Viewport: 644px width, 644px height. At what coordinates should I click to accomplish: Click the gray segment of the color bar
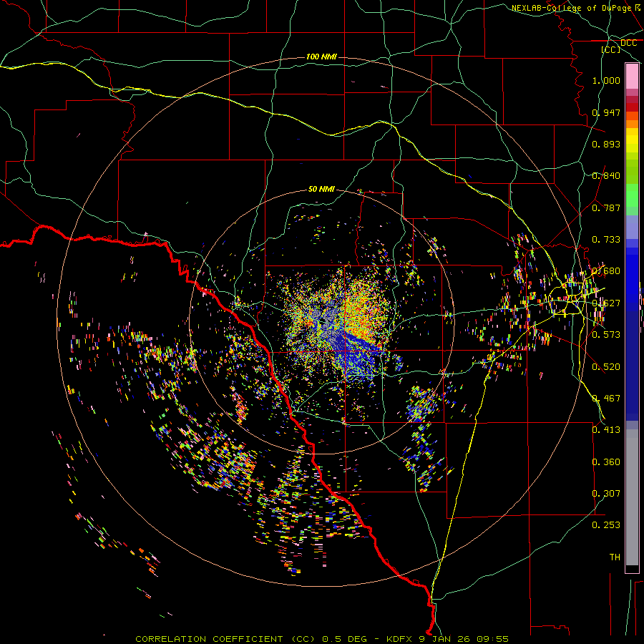click(x=632, y=497)
